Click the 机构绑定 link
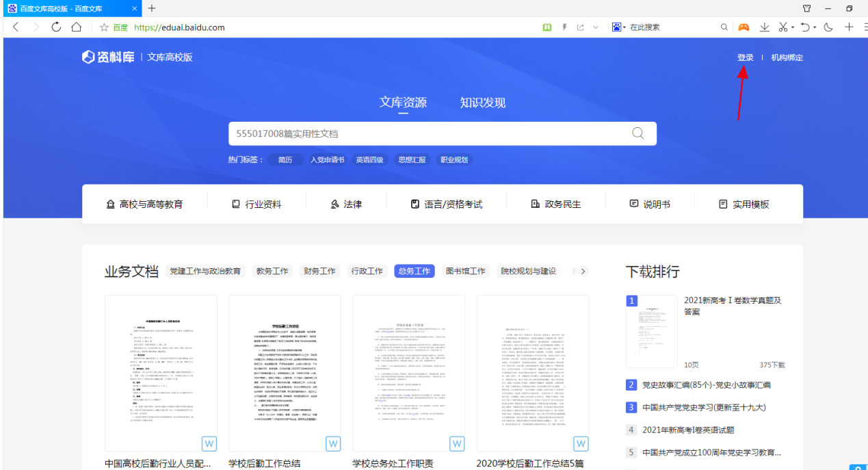868x470 pixels. click(x=787, y=57)
